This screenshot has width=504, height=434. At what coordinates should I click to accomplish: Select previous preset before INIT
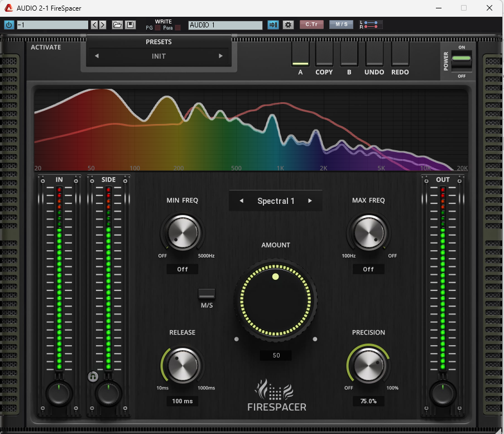(x=97, y=56)
